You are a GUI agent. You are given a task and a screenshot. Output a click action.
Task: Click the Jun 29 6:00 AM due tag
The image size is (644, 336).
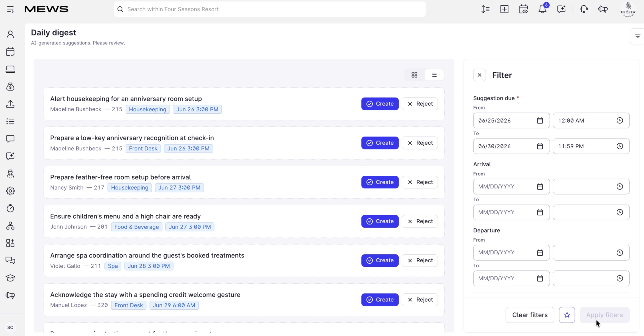(x=174, y=305)
